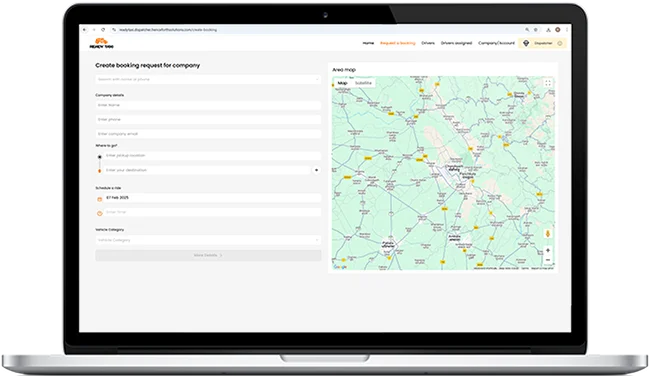Screen dimensions: 650x376
Task: Toggle fullscreen view on the map
Action: pyautogui.click(x=548, y=83)
